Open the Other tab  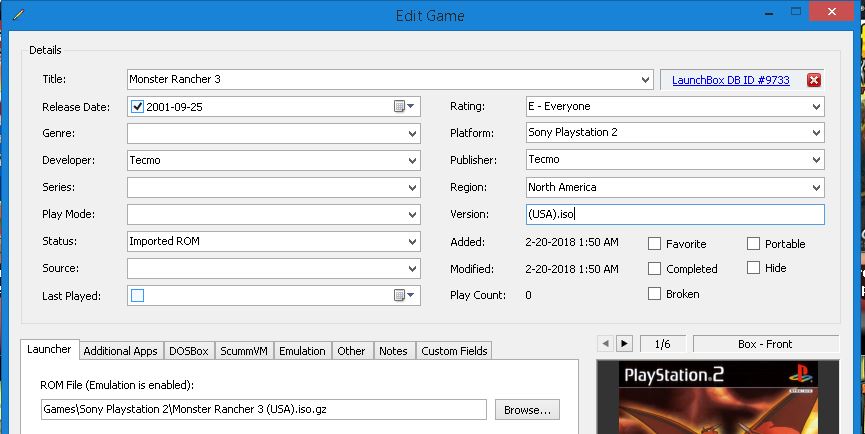click(351, 351)
